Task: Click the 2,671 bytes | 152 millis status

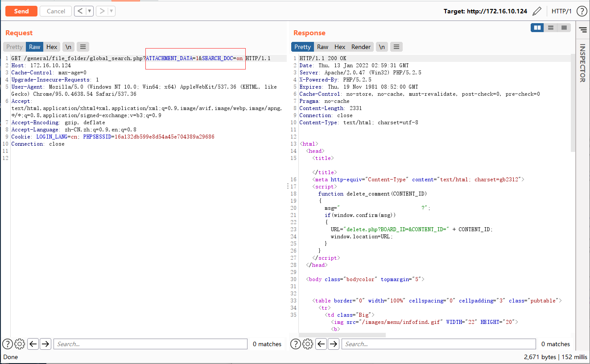Action: click(556, 357)
